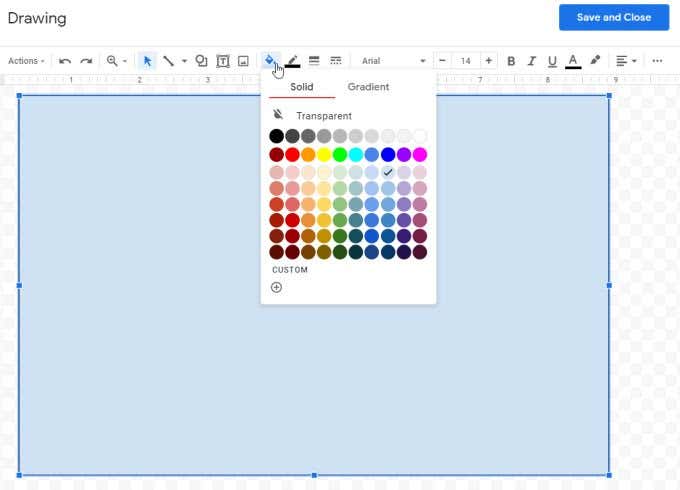Pick the black color swatch
This screenshot has height=490, width=680.
point(277,136)
